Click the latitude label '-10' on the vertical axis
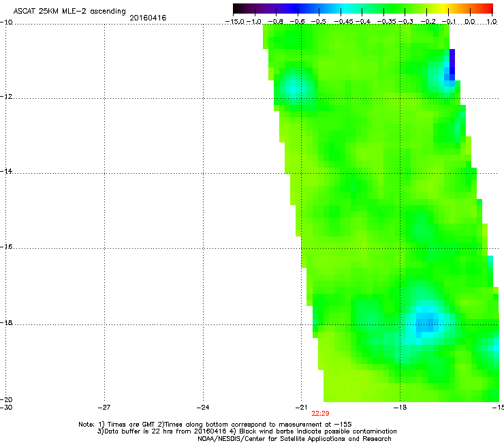This screenshot has width=504, height=443. 6,22
